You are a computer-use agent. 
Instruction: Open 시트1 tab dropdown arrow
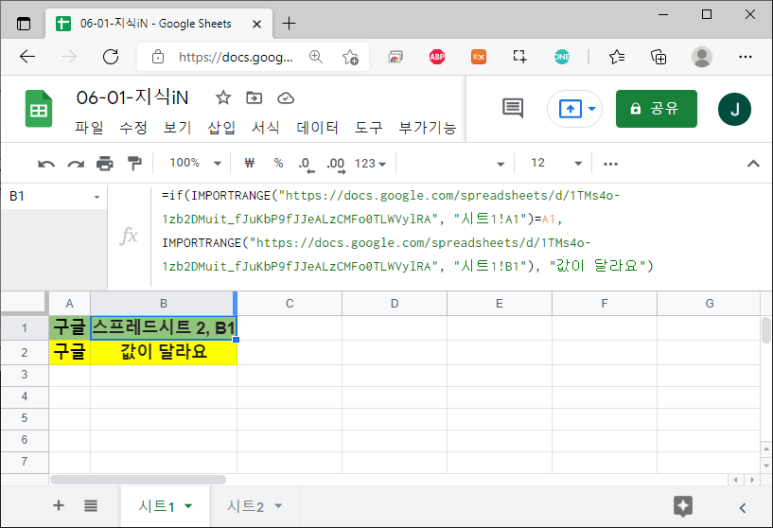point(188,506)
